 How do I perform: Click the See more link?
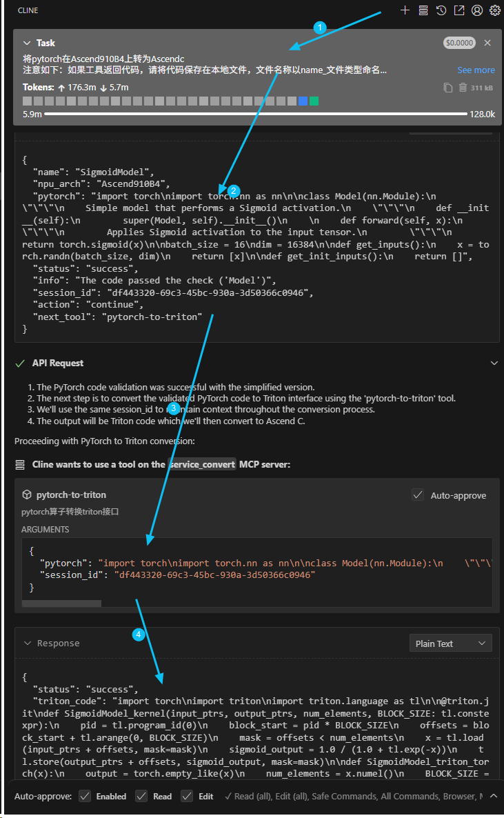pos(476,70)
